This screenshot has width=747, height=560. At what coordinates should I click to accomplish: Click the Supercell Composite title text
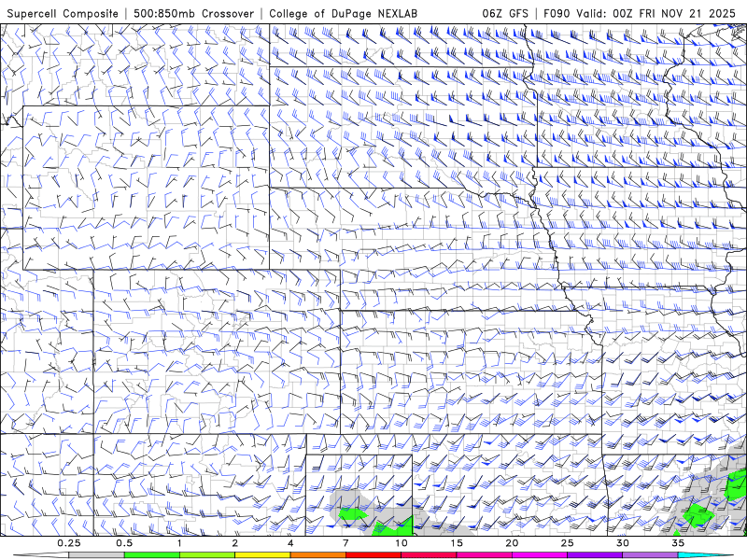click(63, 13)
